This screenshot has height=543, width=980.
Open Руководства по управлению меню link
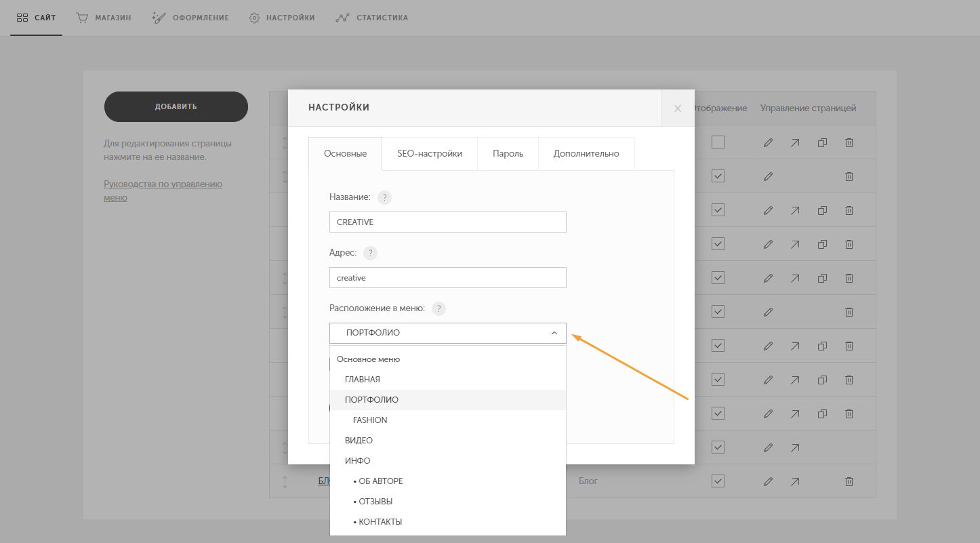point(163,191)
